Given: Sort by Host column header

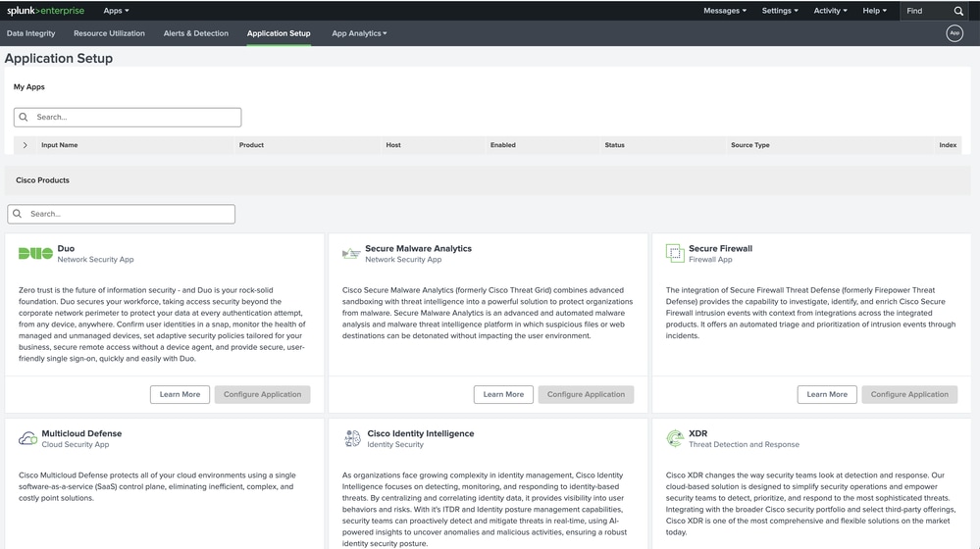Looking at the screenshot, I should [x=393, y=145].
